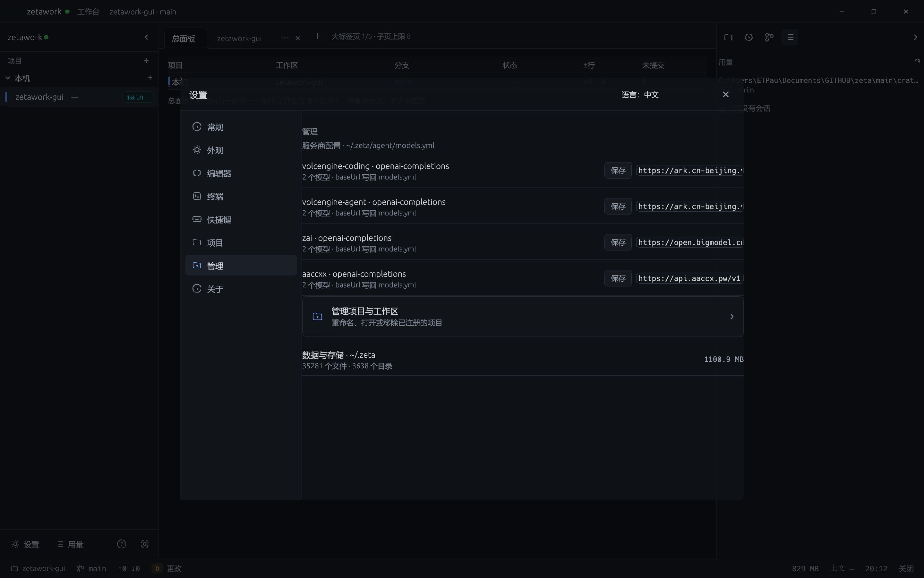The width and height of the screenshot is (924, 578).
Task: Open the git branches panel icon
Action: click(769, 37)
